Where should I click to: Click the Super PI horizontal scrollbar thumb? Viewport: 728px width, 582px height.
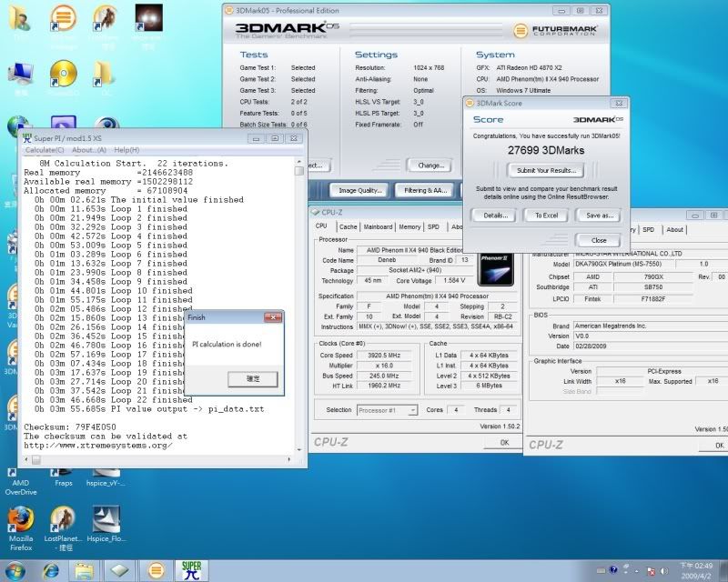[36, 459]
